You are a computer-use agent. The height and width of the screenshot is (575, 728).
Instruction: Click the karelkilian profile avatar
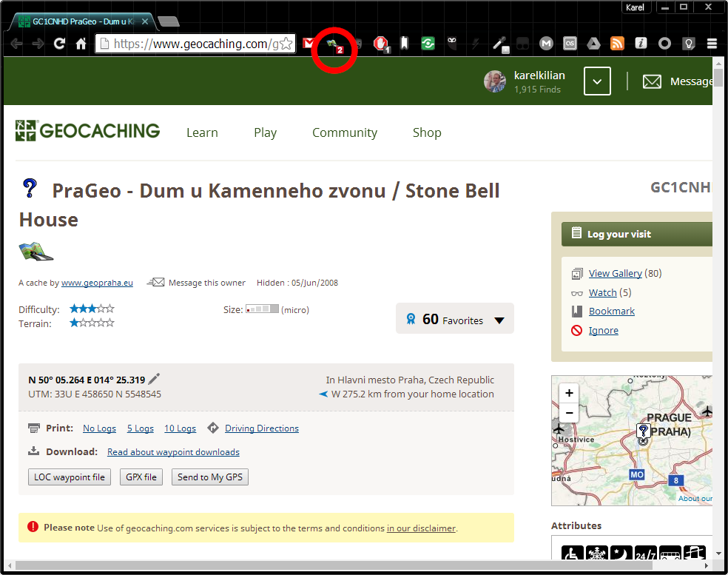tap(494, 81)
